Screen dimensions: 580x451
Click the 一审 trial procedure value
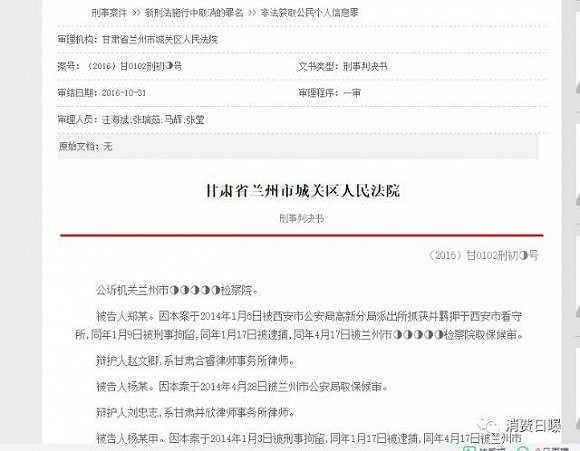(352, 93)
